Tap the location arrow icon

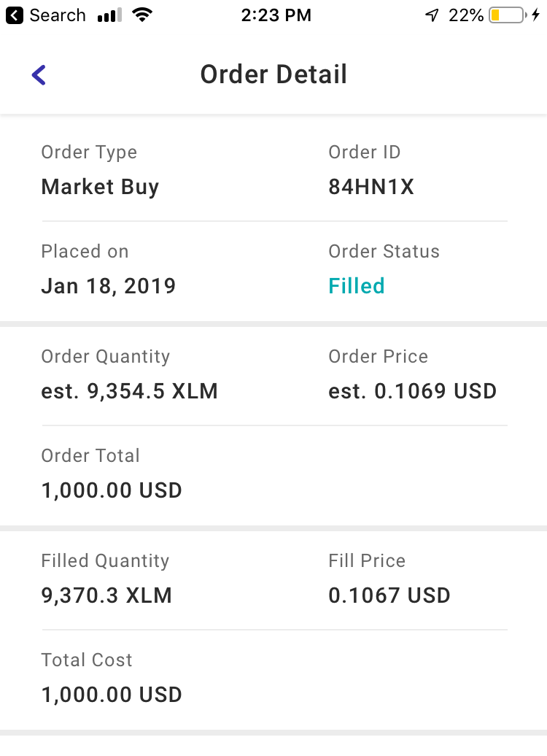point(432,15)
